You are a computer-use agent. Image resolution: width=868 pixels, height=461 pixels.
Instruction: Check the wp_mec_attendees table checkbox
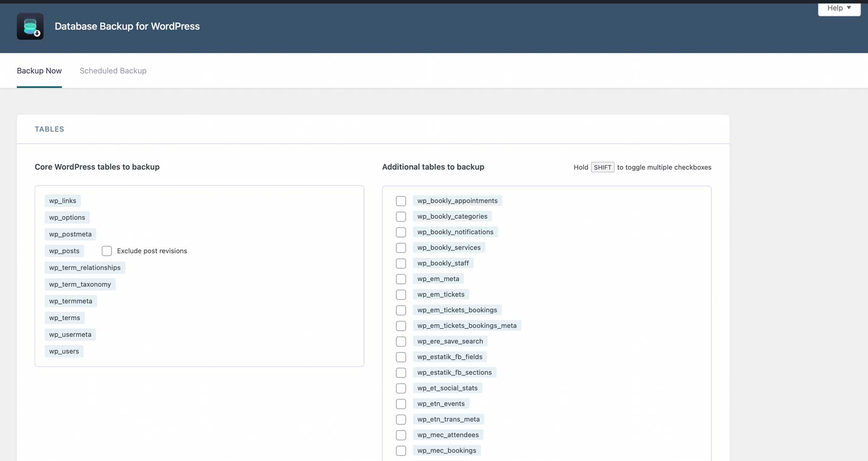click(401, 435)
